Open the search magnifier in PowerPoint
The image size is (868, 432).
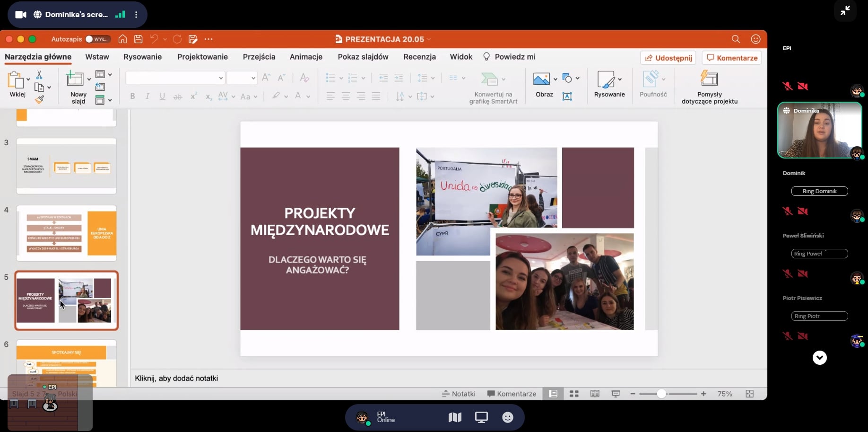point(736,39)
